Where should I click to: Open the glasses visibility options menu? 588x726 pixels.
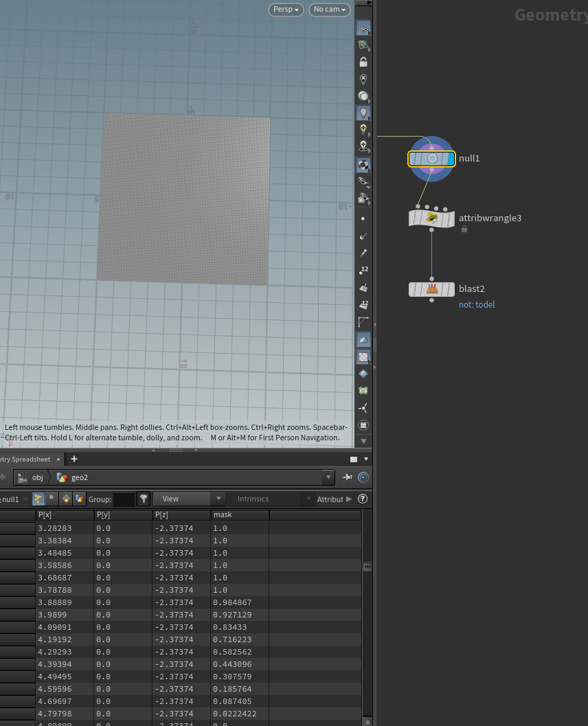point(363,181)
